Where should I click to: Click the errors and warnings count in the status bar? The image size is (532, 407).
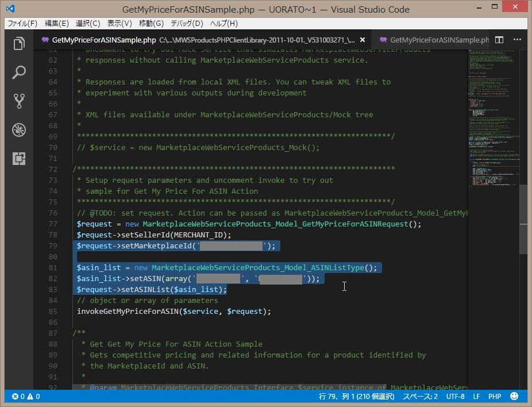tap(26, 396)
